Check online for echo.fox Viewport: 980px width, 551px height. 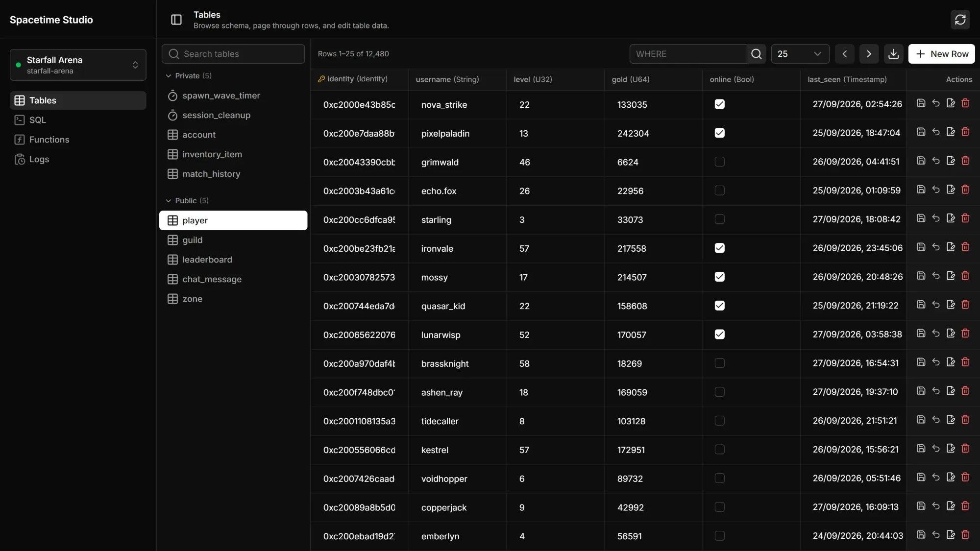719,191
